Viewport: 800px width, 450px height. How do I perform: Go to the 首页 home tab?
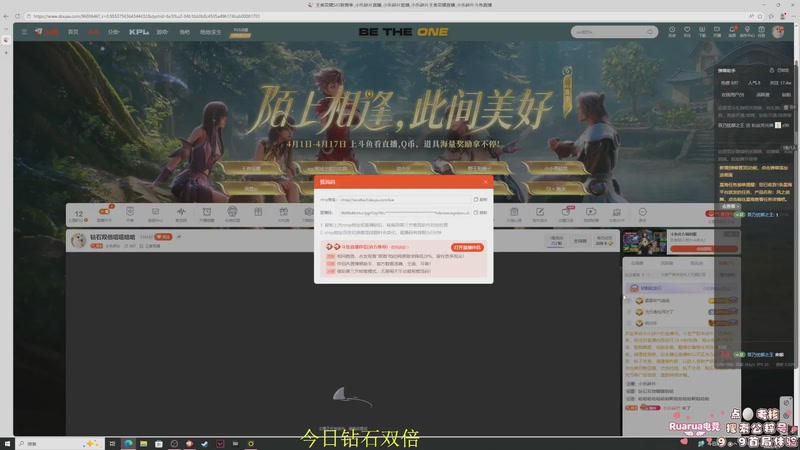click(x=73, y=32)
